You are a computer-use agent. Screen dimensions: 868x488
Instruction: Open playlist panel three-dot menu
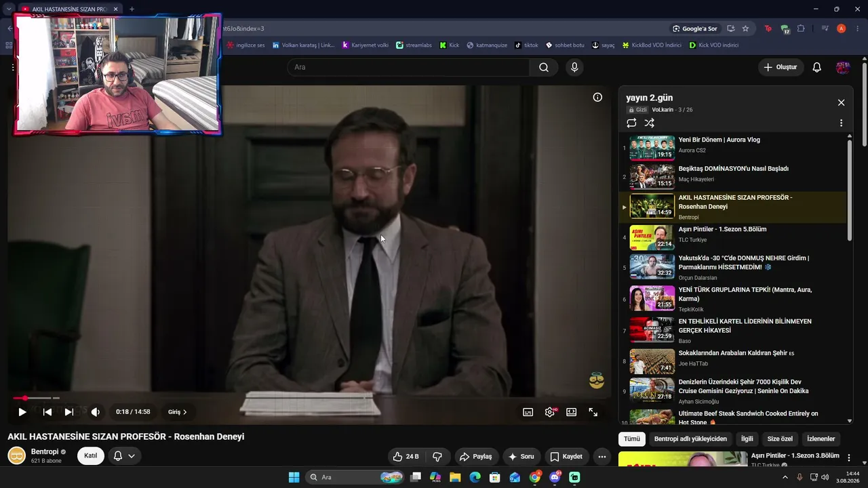(841, 123)
